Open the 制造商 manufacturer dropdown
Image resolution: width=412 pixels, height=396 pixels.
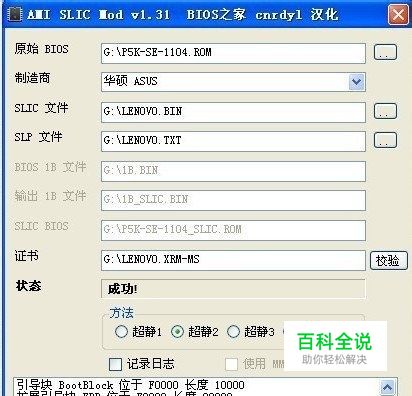(356, 82)
